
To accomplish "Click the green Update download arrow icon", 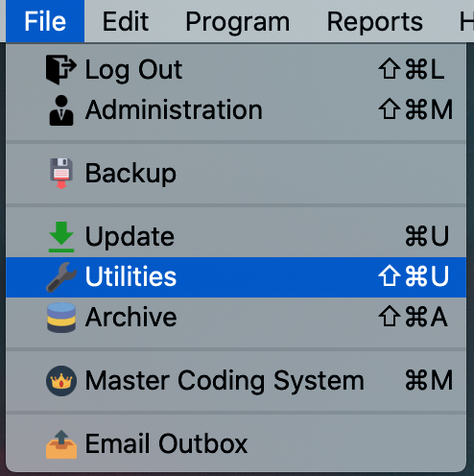I will 61,237.
